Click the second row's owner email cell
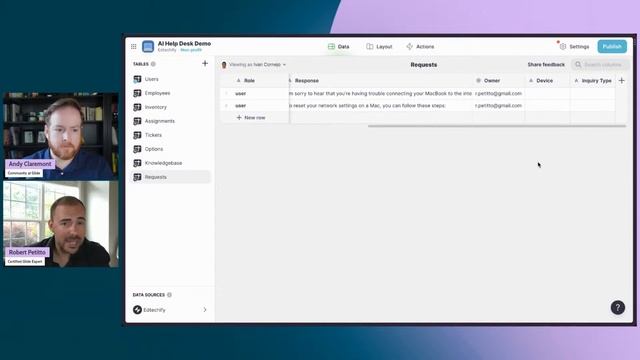Viewport: 640px width, 360px height. (499, 105)
